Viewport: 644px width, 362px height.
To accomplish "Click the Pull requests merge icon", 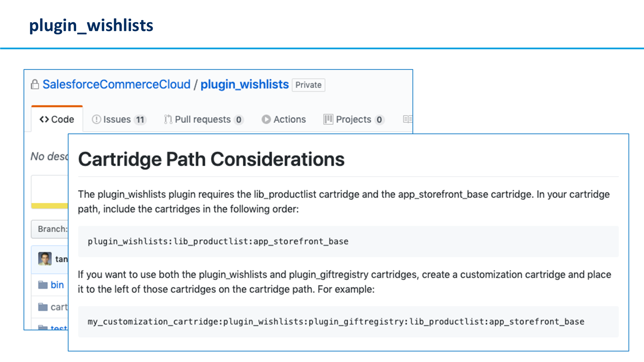I will tap(168, 119).
